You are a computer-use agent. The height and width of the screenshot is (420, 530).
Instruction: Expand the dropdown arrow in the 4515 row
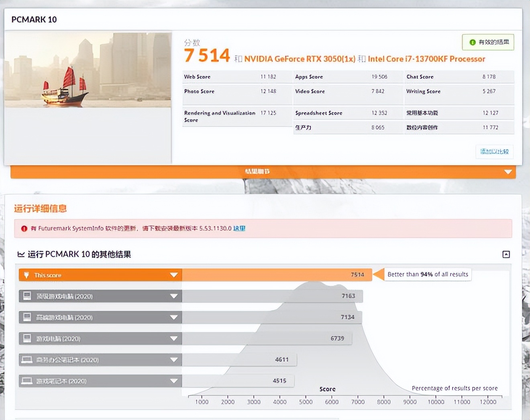click(174, 381)
